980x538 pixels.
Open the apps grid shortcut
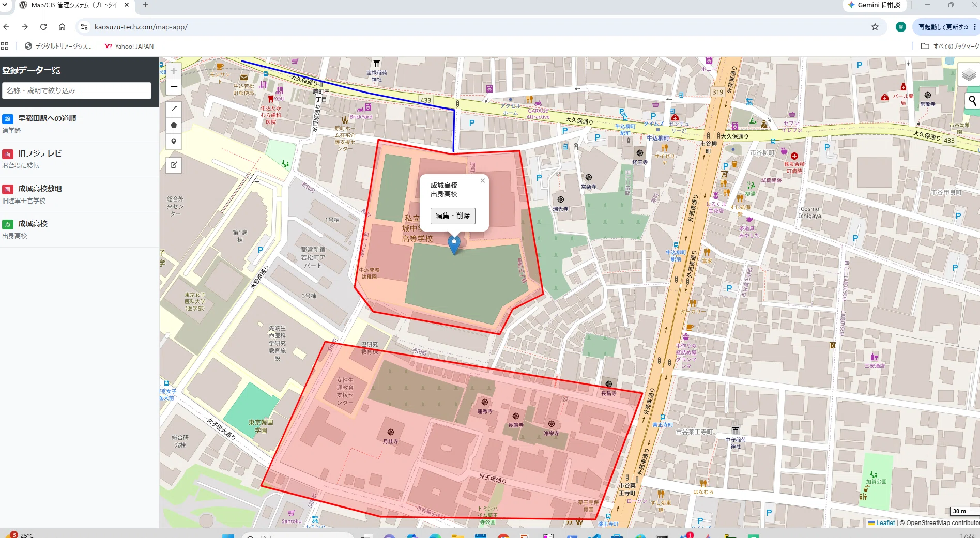click(x=5, y=46)
